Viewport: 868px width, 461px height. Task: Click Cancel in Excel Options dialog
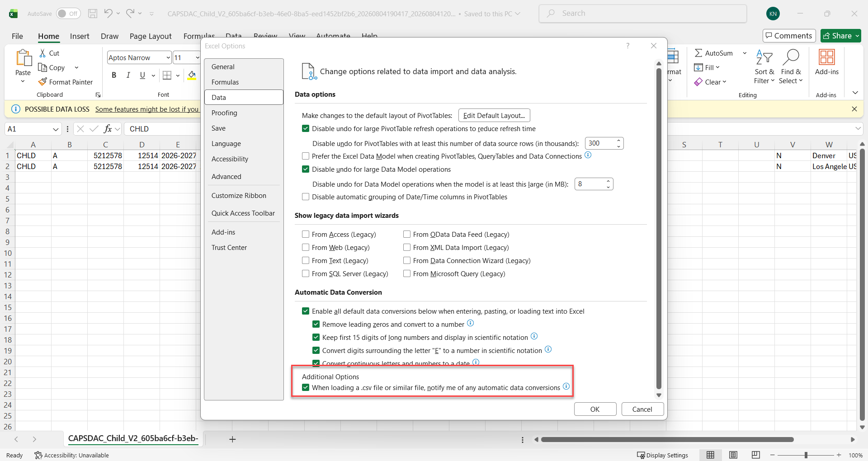pos(642,409)
